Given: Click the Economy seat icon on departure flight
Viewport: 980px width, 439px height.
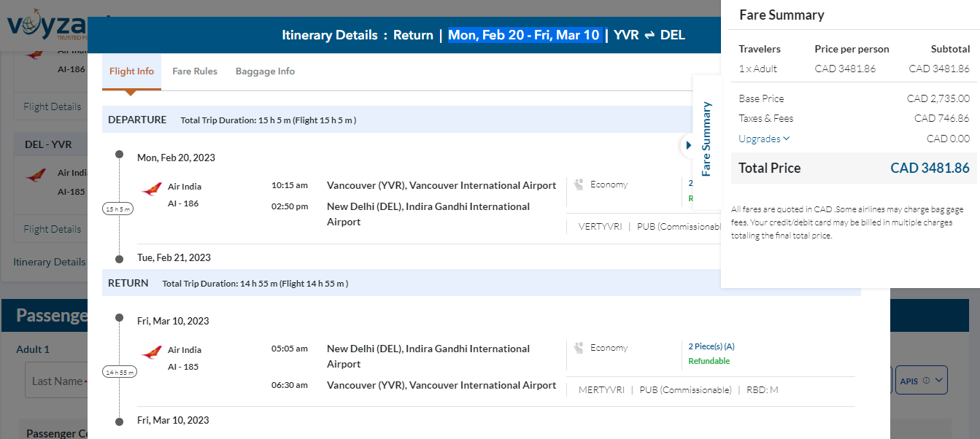Looking at the screenshot, I should [x=579, y=185].
